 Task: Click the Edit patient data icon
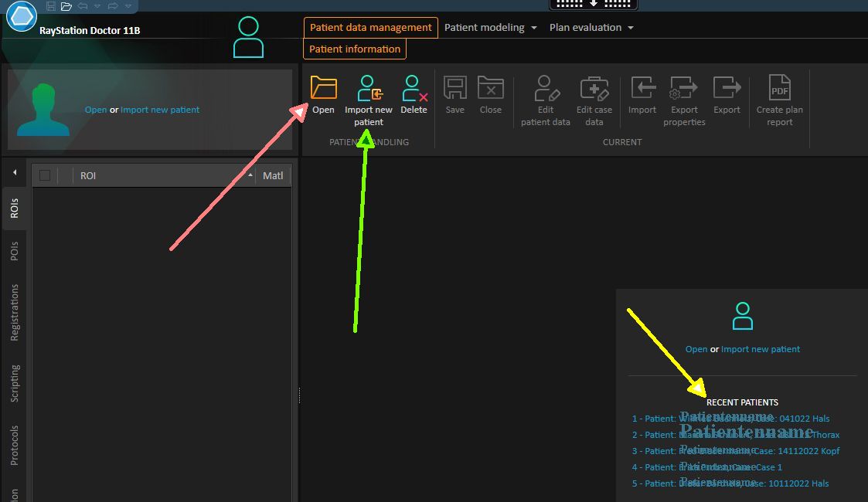[x=546, y=88]
